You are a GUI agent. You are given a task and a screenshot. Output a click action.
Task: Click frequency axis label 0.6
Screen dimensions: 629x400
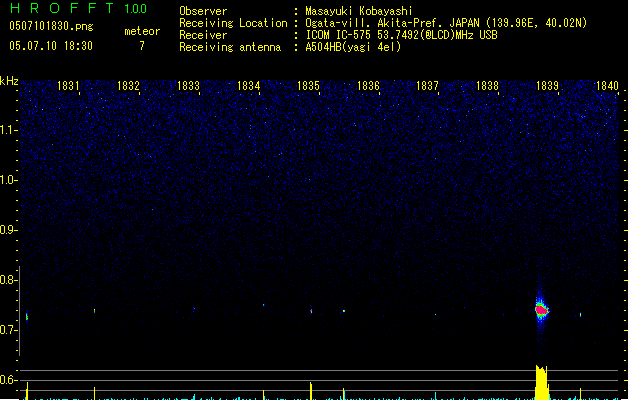tap(8, 380)
